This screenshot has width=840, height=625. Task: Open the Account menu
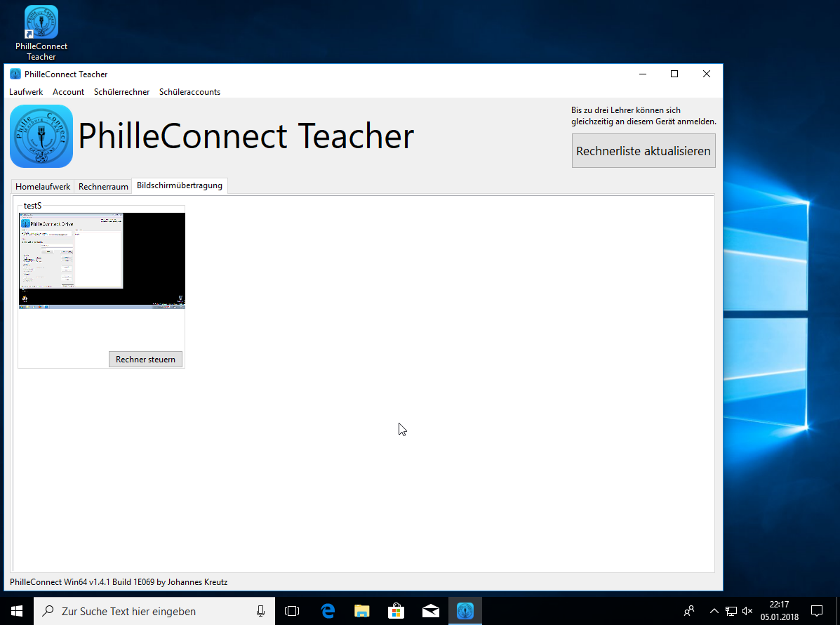[x=68, y=92]
